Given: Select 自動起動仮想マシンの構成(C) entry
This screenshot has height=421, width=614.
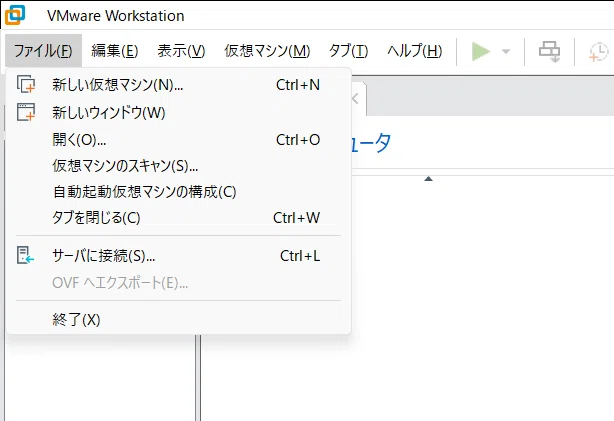Looking at the screenshot, I should (x=178, y=192).
